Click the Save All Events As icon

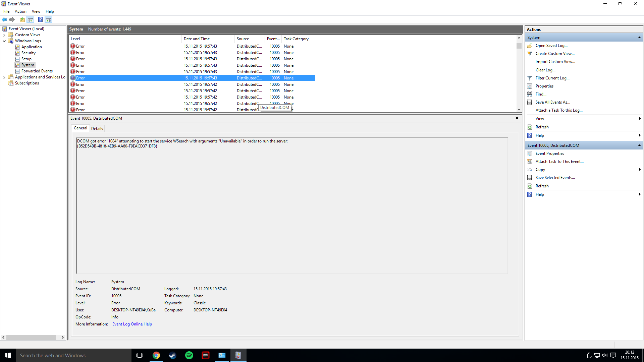pos(530,102)
